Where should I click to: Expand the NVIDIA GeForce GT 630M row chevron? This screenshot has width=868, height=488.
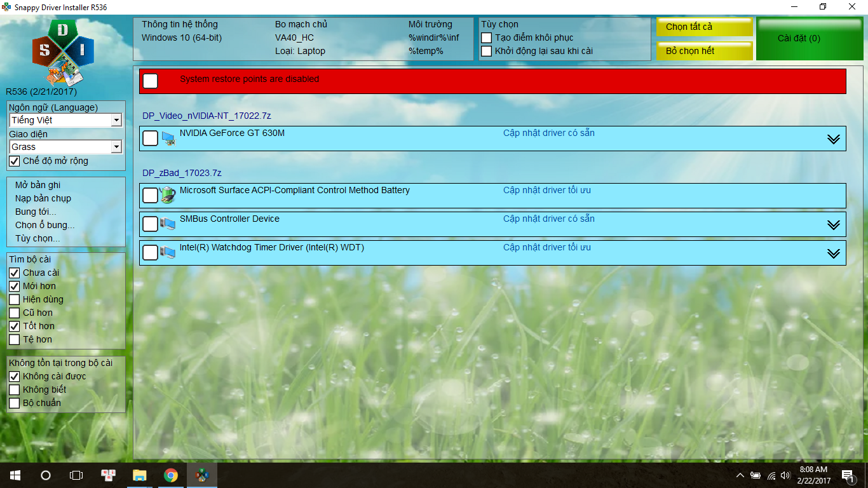tap(834, 139)
